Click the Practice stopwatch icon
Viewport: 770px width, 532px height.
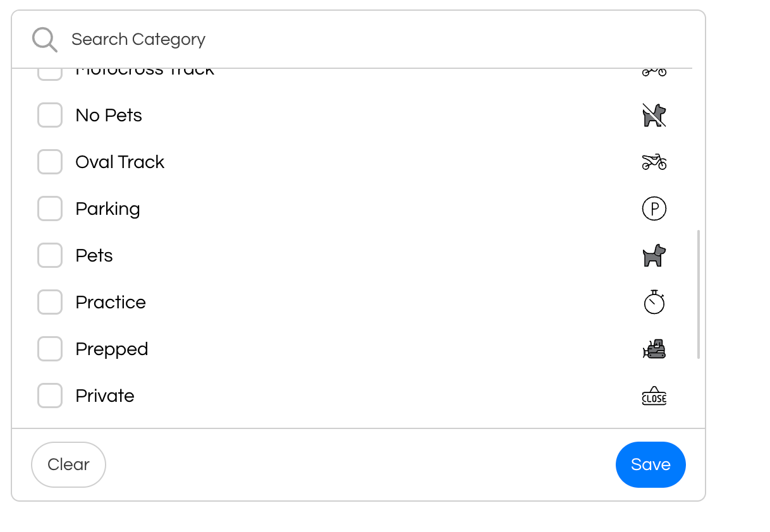(654, 302)
